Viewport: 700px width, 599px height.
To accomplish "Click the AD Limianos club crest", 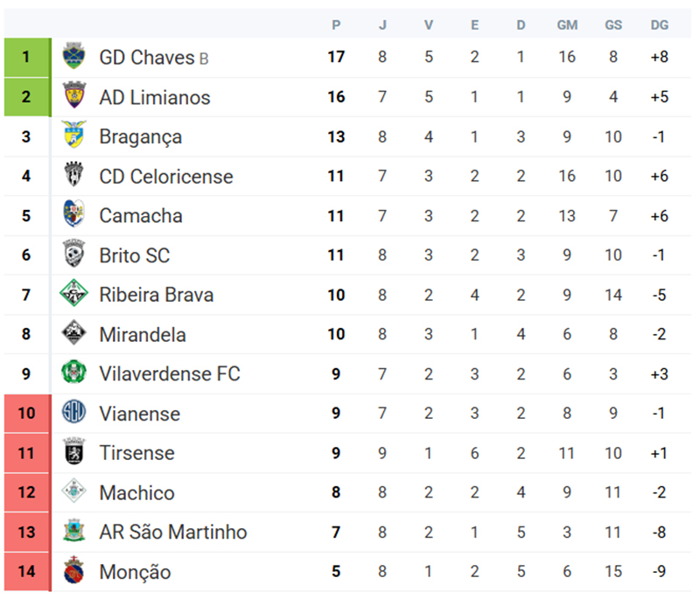I will coord(74,97).
